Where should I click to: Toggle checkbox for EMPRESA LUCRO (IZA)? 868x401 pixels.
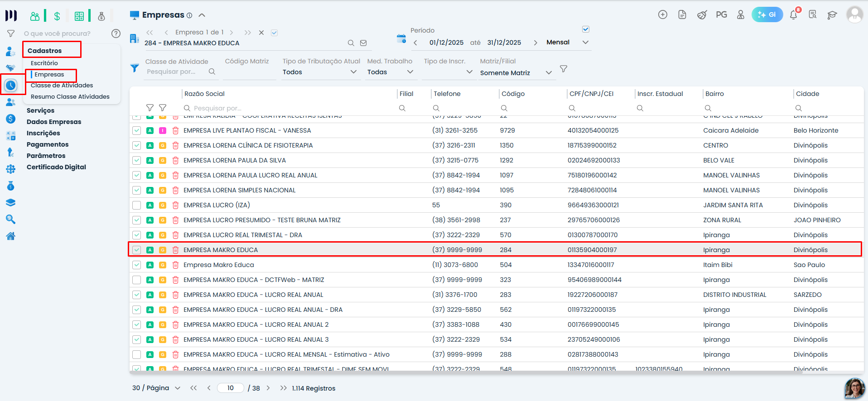point(136,205)
